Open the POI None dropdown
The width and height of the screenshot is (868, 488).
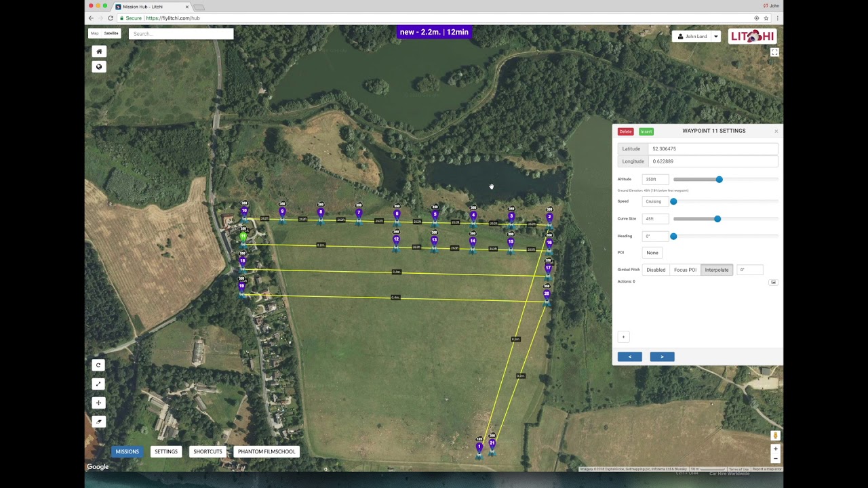click(652, 253)
